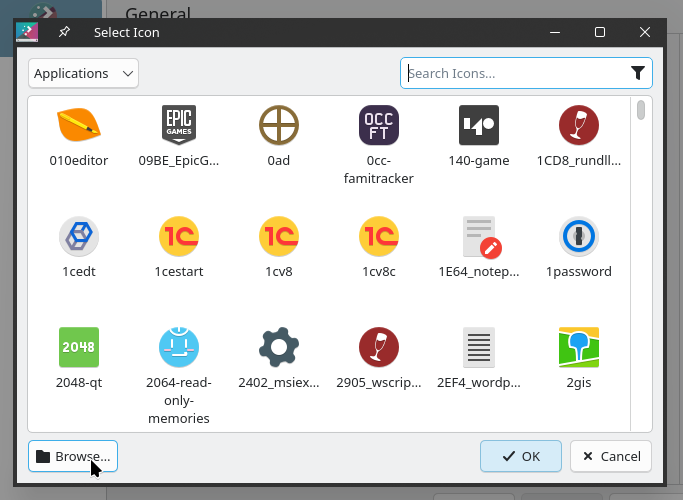Open the Applications category dropdown
Screen dimensions: 683x500
pyautogui.click(x=83, y=73)
